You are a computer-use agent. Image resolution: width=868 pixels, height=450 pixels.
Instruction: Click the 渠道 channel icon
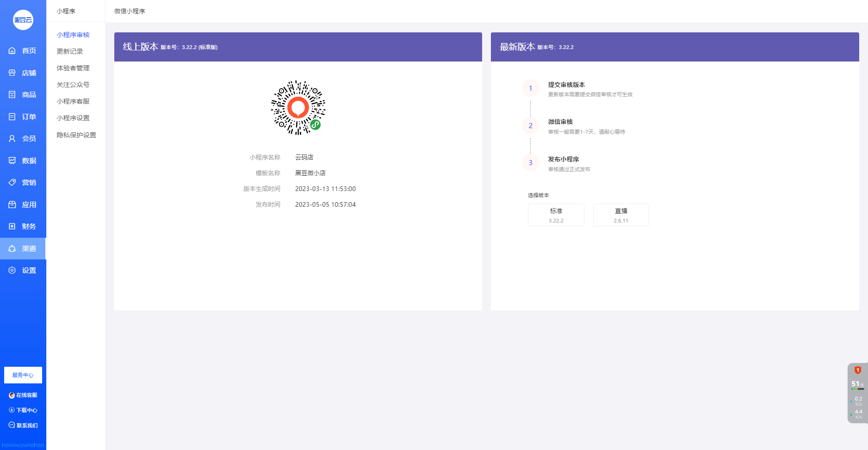(12, 248)
